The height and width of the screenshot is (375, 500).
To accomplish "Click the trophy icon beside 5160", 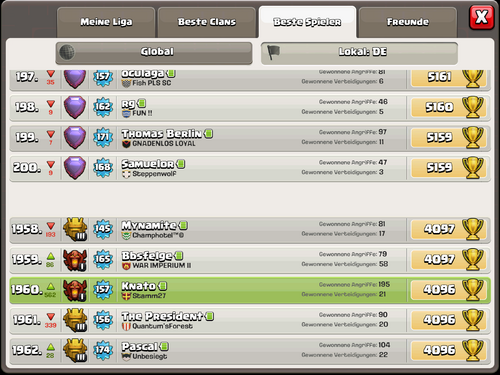I will 473,107.
